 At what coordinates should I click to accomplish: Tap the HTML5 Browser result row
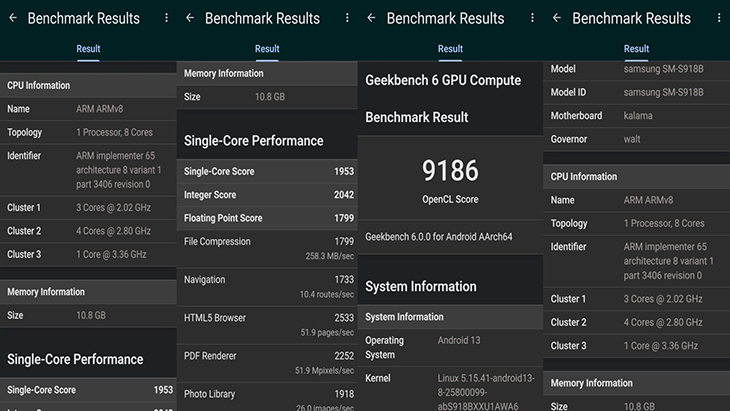pos(267,325)
